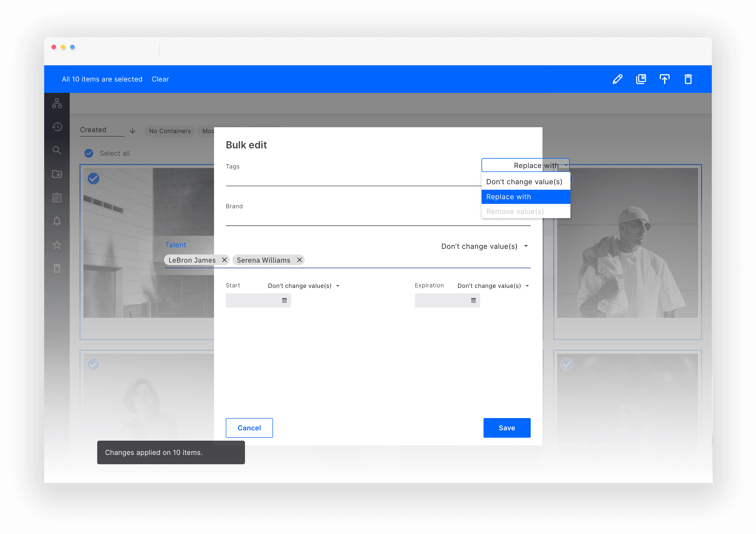
Task: Uncheck the first building image checkbox
Action: pyautogui.click(x=94, y=179)
